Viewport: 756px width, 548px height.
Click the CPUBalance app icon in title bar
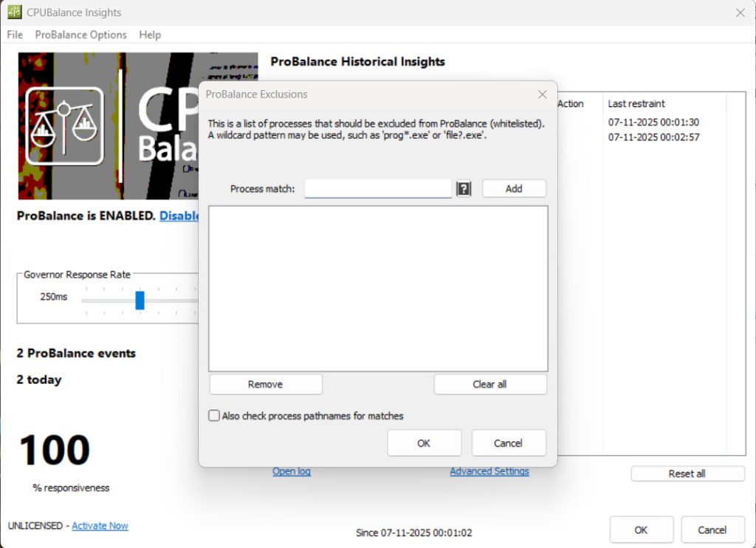click(x=15, y=12)
